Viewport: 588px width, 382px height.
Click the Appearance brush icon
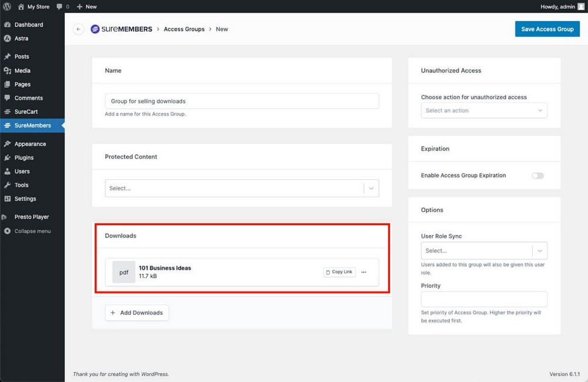(7, 144)
